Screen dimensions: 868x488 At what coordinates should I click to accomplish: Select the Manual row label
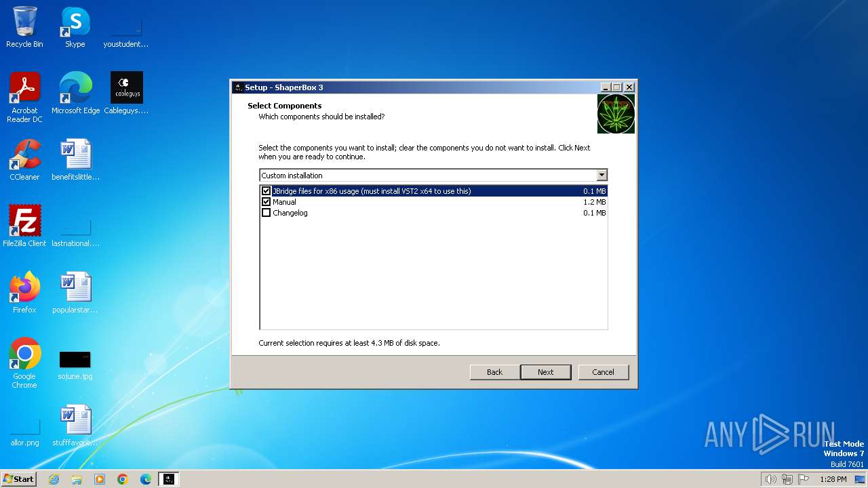(x=284, y=202)
